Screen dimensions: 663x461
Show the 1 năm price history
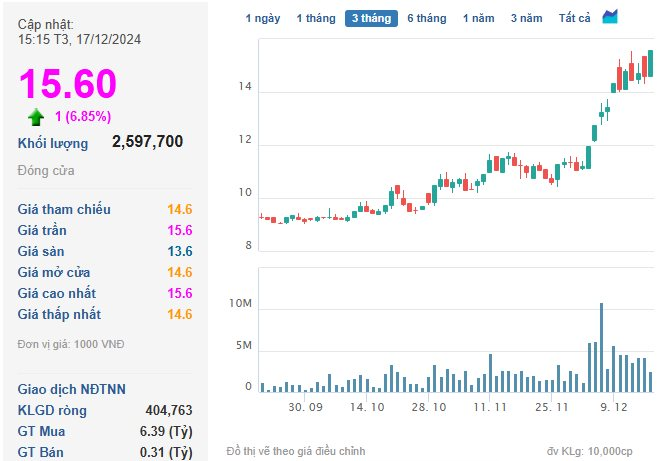478,18
